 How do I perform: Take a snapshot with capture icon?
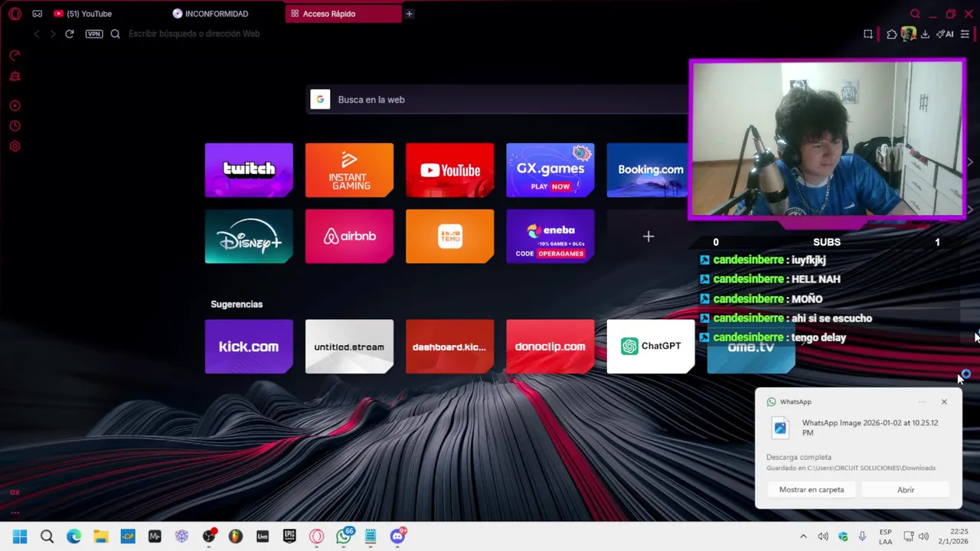coord(868,34)
